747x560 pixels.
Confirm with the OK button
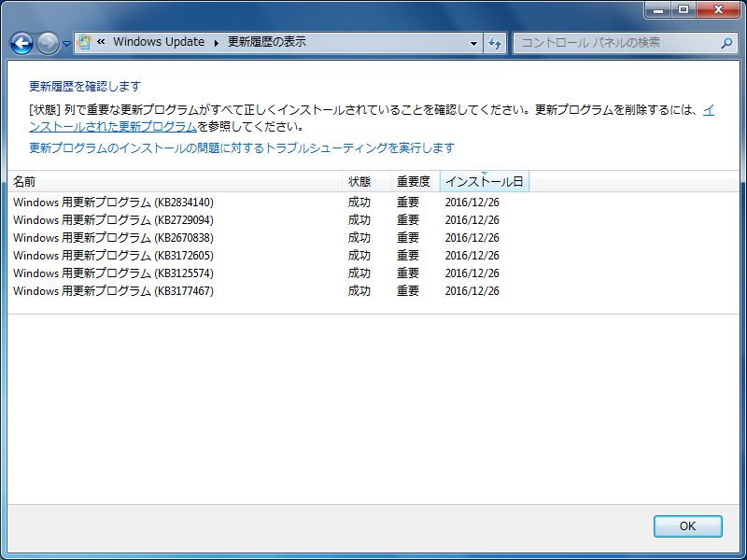687,526
